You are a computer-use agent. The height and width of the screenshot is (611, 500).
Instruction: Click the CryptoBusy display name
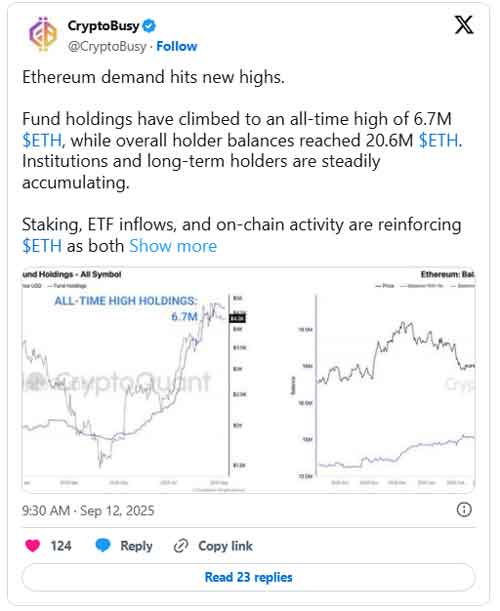[103, 26]
